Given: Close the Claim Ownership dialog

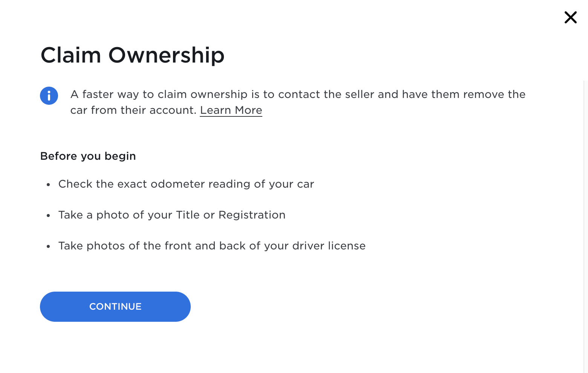Looking at the screenshot, I should point(570,17).
